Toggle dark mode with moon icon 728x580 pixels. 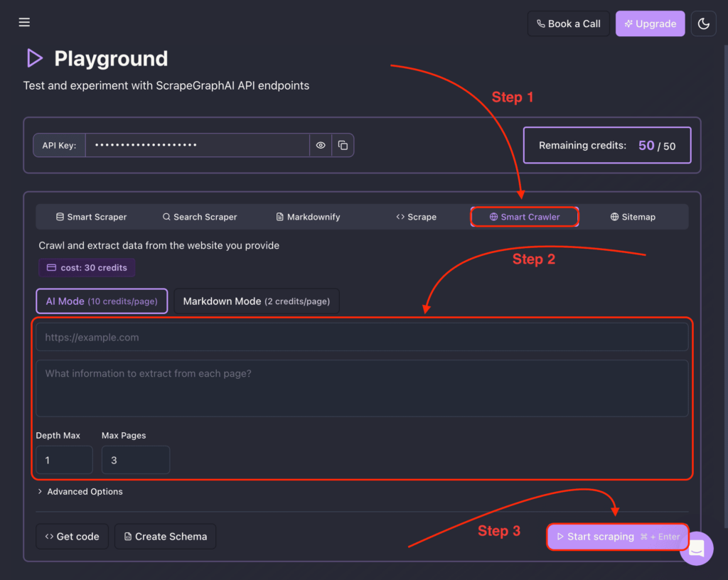point(703,23)
